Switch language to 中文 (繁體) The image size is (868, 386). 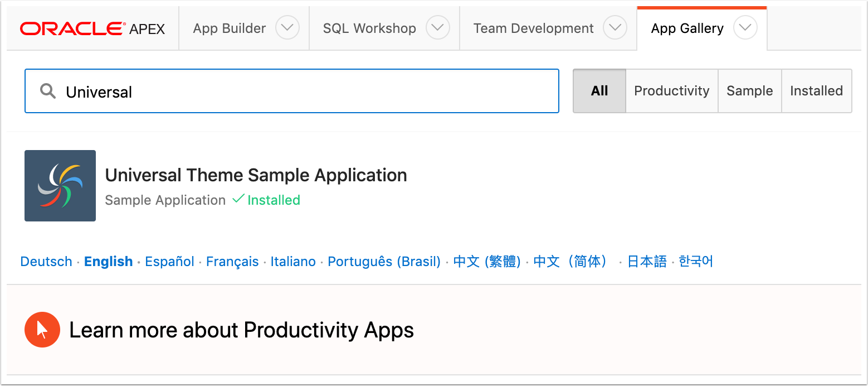487,262
